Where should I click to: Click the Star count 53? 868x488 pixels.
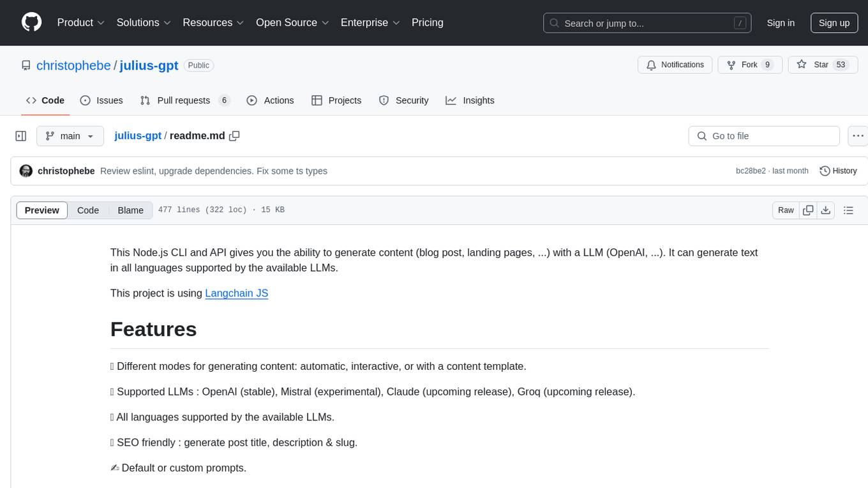[841, 65]
